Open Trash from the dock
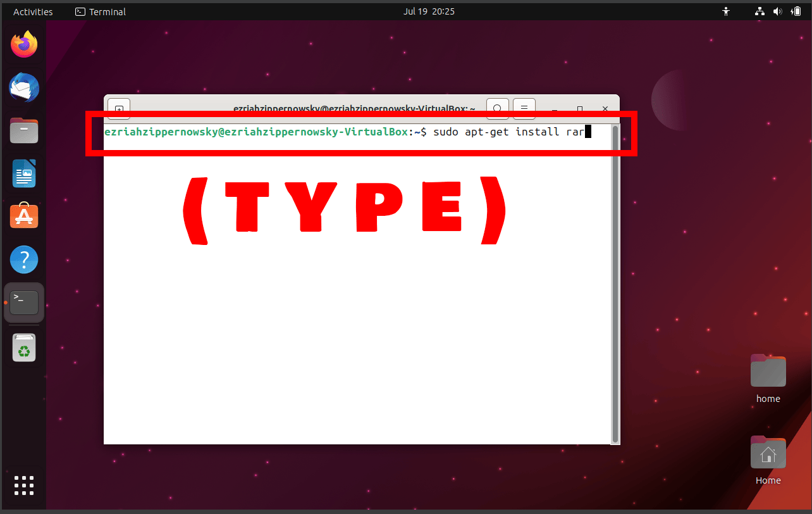The width and height of the screenshot is (812, 514). point(23,347)
